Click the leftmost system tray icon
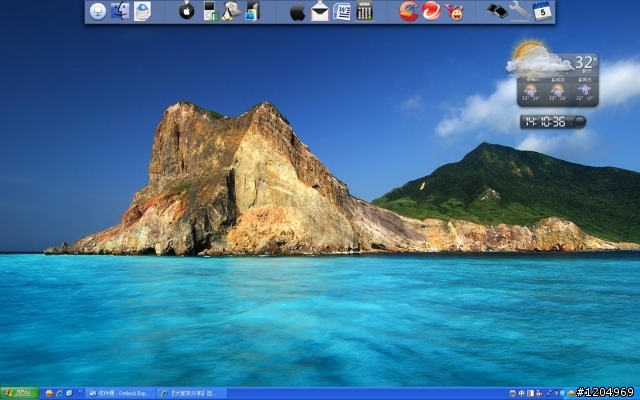Image resolution: width=640 pixels, height=400 pixels. point(513,393)
